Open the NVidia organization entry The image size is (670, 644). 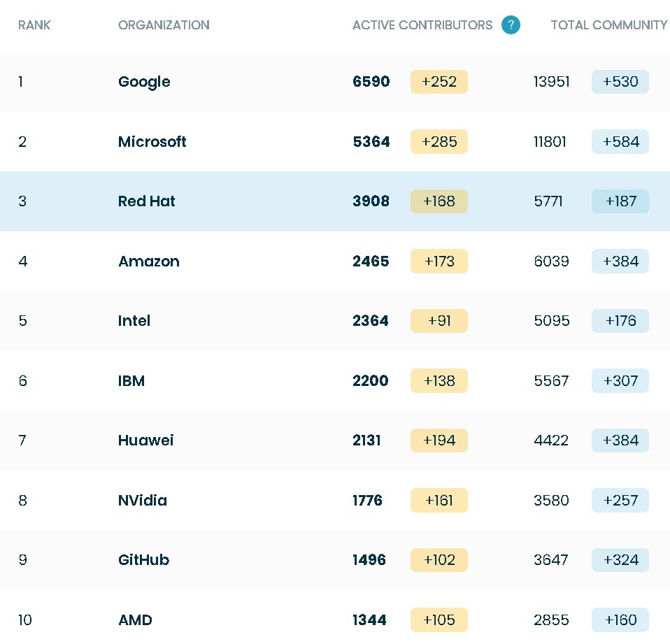(143, 501)
